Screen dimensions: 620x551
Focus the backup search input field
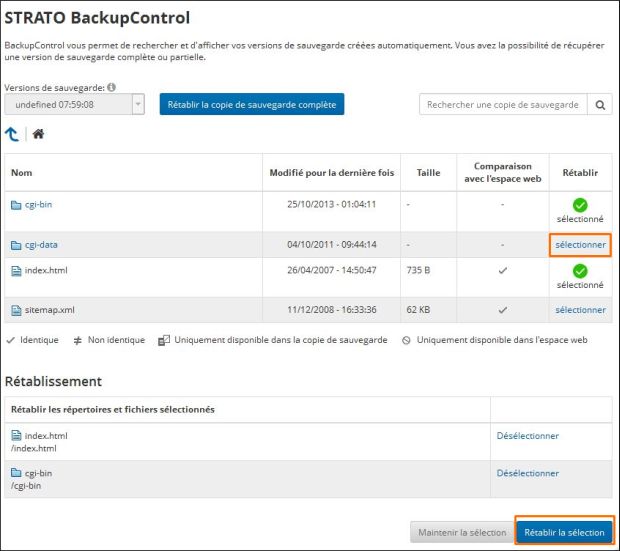(502, 104)
